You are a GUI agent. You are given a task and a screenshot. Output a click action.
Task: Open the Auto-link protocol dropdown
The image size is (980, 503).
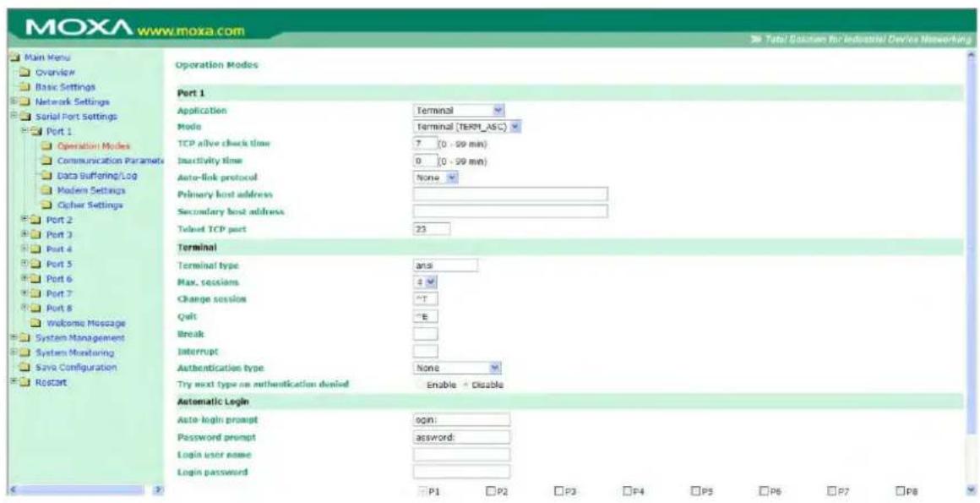coord(436,178)
